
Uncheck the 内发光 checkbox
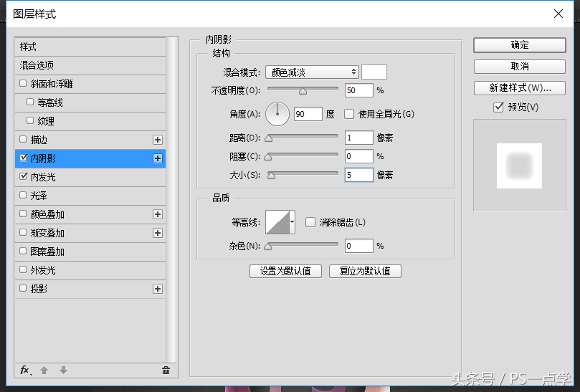pos(24,176)
